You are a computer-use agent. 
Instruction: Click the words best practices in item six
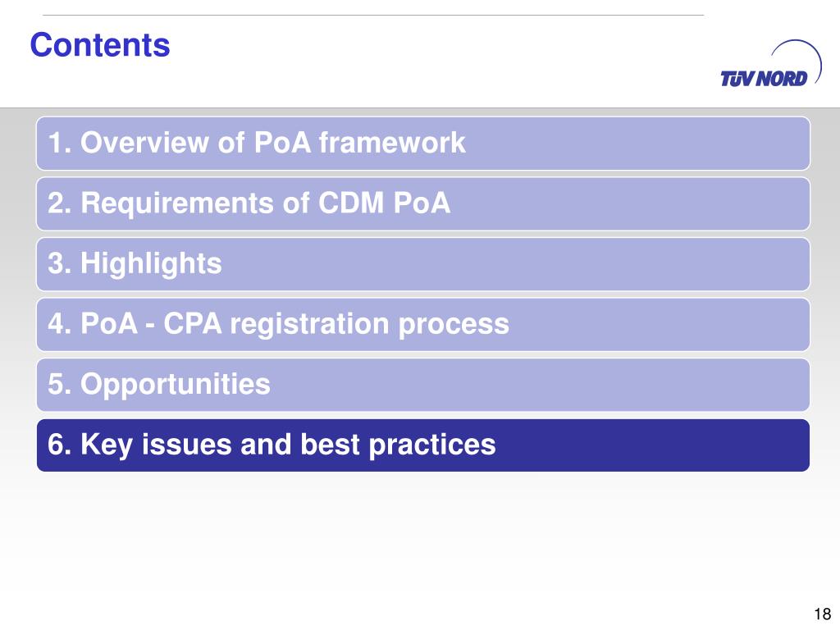[398, 445]
